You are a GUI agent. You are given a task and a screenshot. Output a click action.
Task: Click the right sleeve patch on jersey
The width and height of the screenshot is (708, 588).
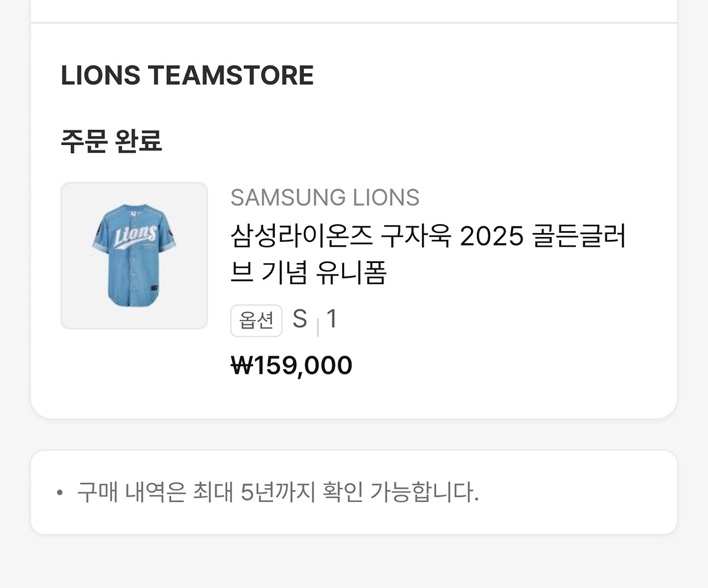pyautogui.click(x=171, y=232)
